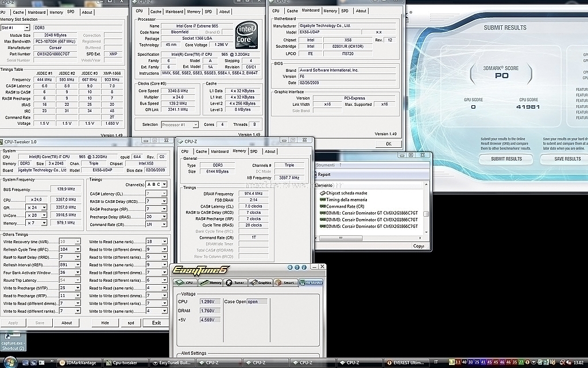Viewport: 588px width, 368px height.
Task: Switch to SPD tab in CPU-Z Memory window
Action: click(x=254, y=151)
